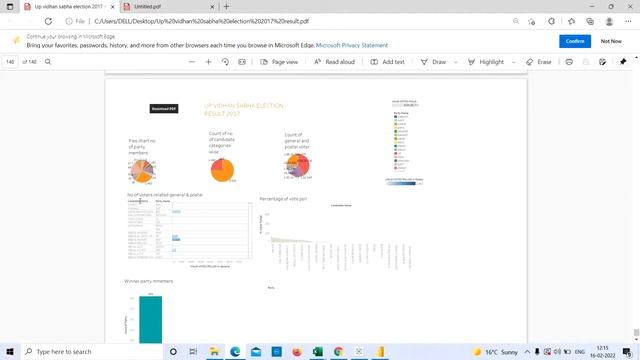Viewport: 640px width, 360px height.
Task: Activate the Highlight tool
Action: click(x=486, y=62)
